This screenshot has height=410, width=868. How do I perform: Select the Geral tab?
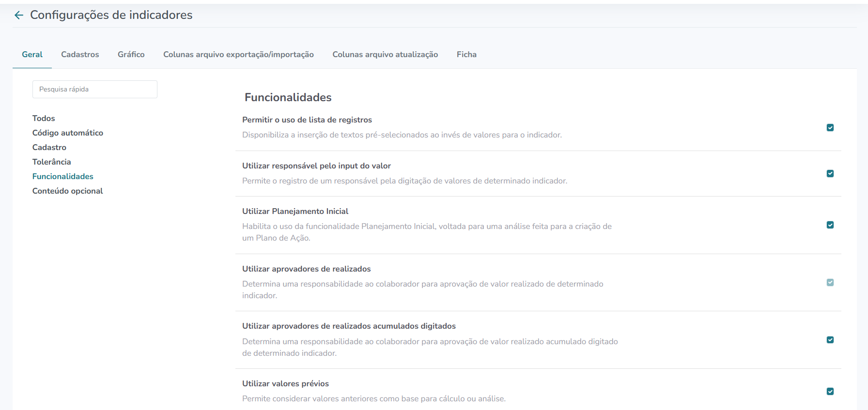point(32,55)
